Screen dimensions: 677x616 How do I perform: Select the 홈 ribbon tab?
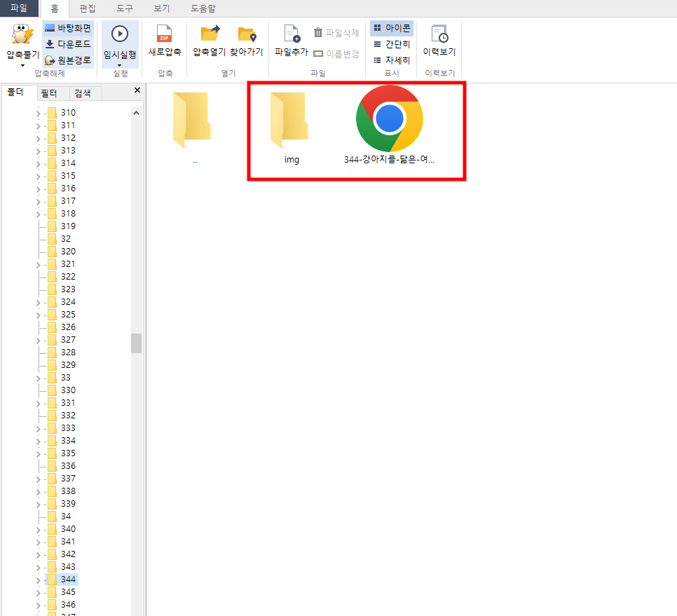click(x=55, y=8)
